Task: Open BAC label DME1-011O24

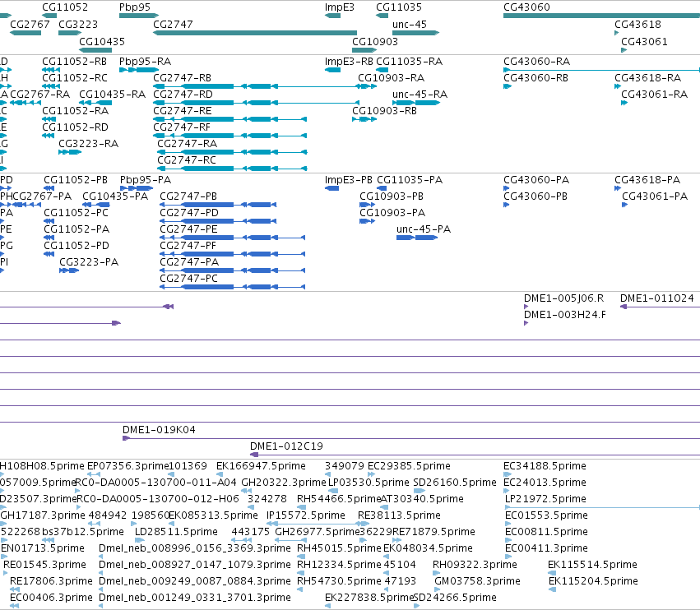Action: (x=657, y=298)
